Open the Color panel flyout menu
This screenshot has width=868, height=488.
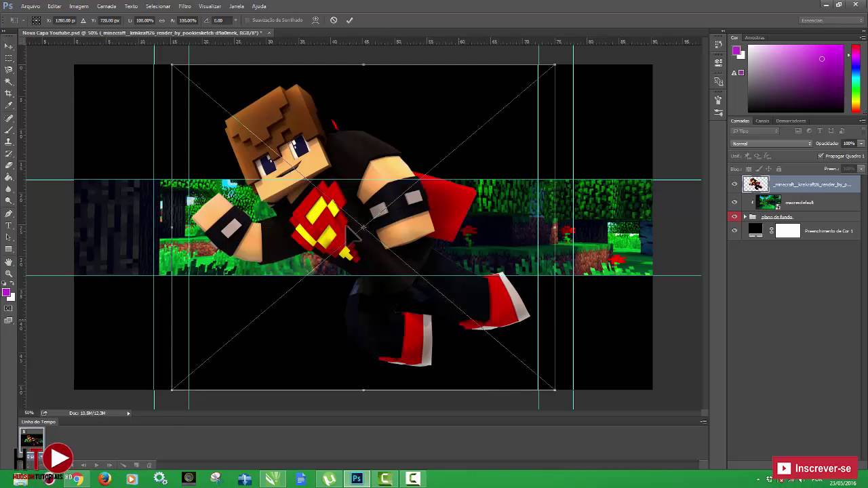tap(863, 37)
